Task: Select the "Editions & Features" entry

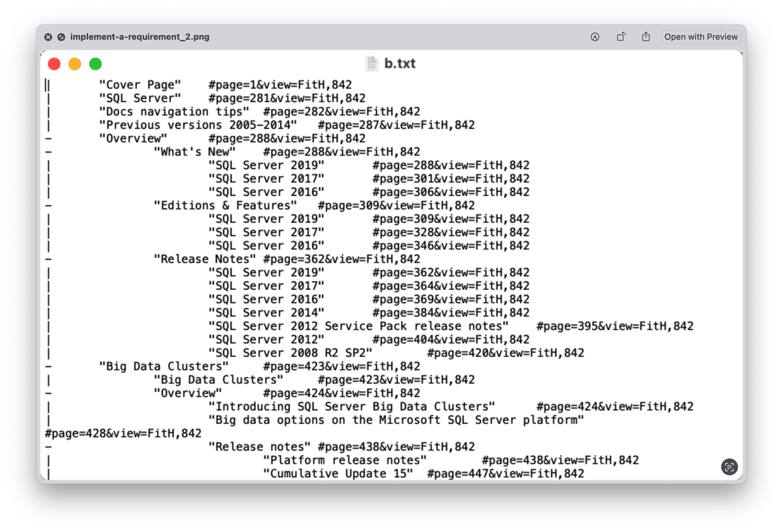Action: coord(225,205)
